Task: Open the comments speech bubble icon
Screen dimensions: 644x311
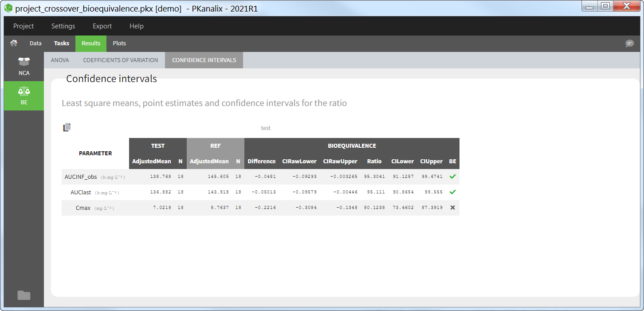Action: coord(629,43)
